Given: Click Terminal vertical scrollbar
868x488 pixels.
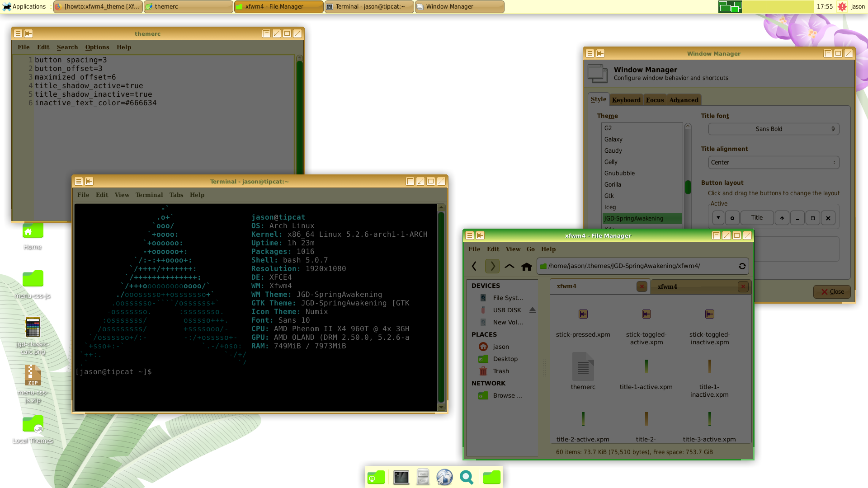Looking at the screenshot, I should tap(441, 307).
